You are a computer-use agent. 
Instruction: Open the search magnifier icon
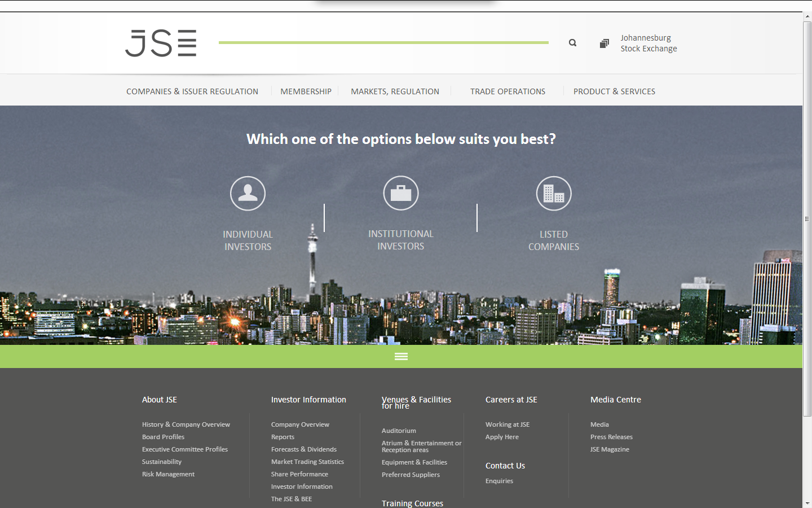click(572, 43)
